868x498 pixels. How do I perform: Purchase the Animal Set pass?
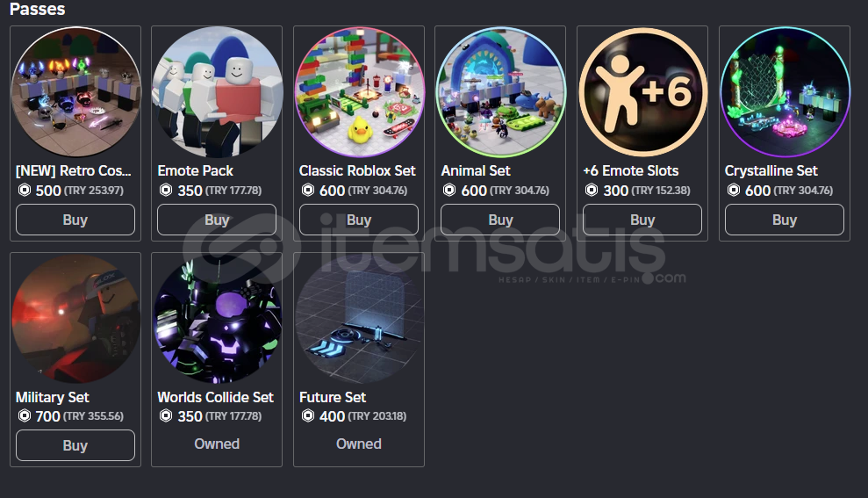click(x=500, y=220)
